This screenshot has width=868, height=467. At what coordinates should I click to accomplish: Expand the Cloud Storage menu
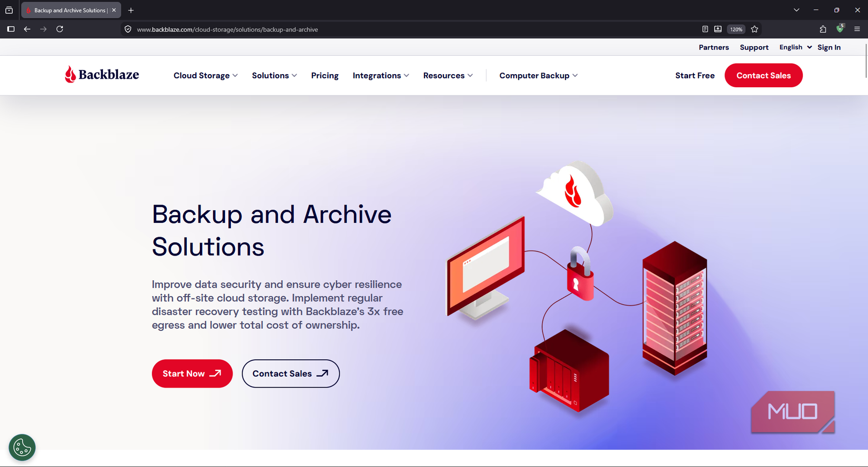(x=206, y=75)
